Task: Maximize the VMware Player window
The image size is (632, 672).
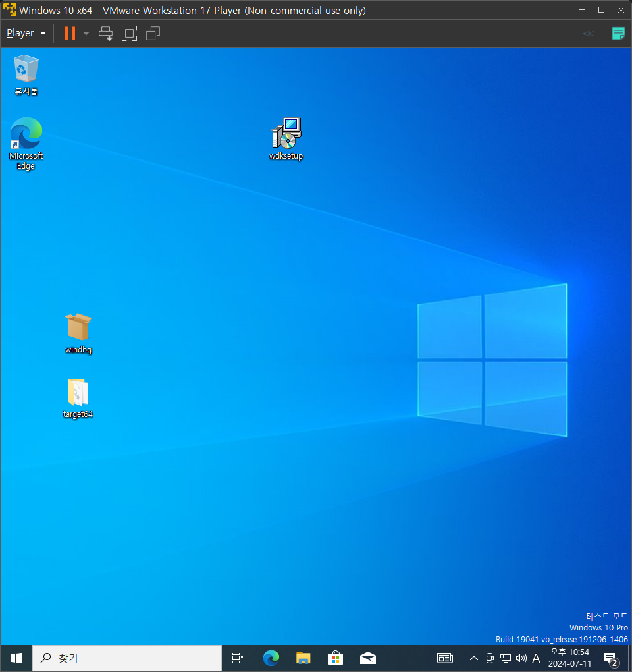Action: [601, 9]
